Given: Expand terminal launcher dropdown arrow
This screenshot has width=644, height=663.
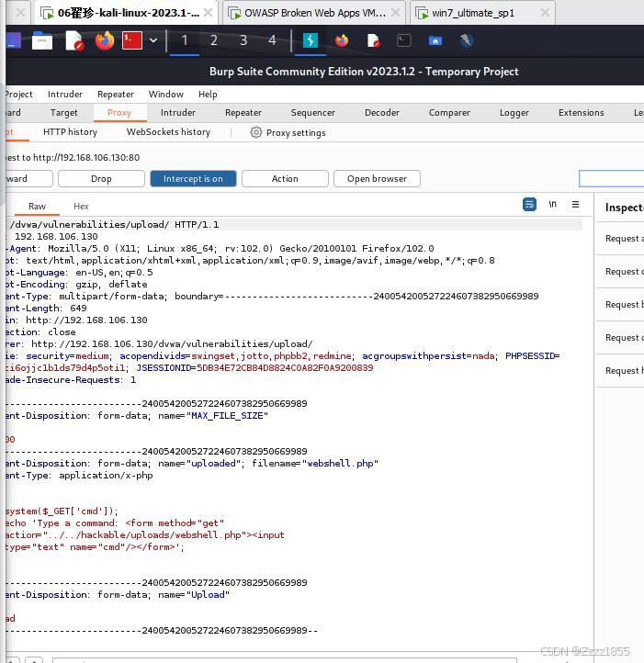Looking at the screenshot, I should click(x=153, y=40).
